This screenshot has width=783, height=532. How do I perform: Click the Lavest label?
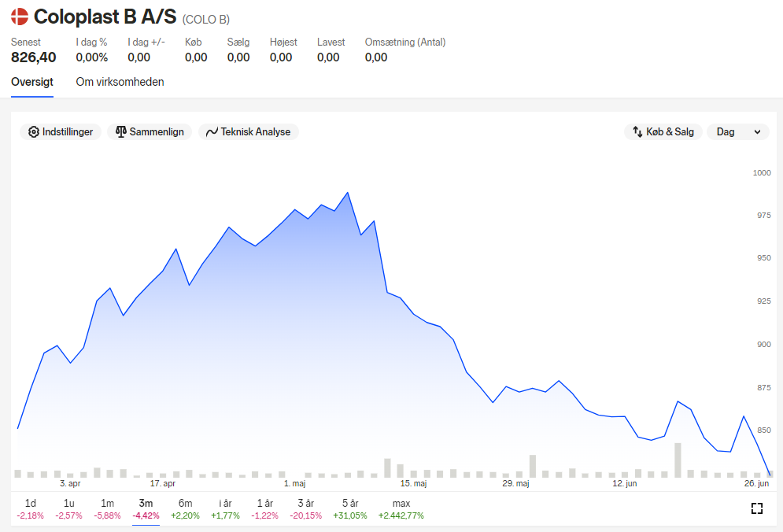(331, 42)
